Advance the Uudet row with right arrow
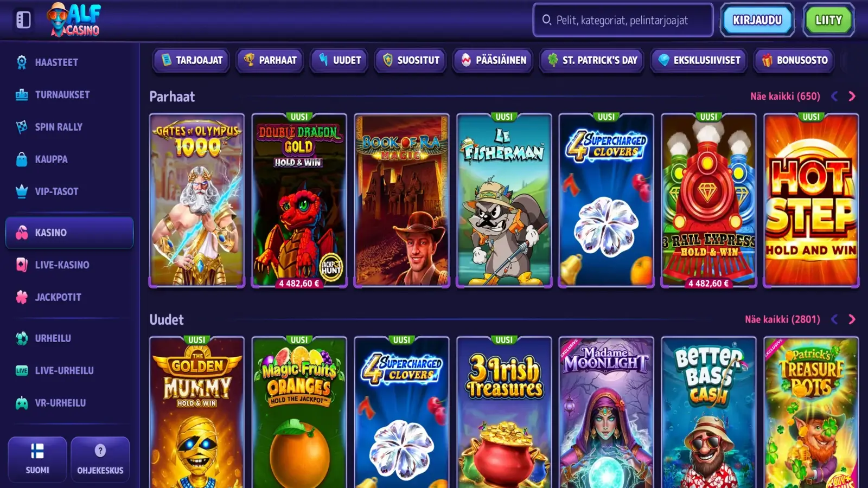The image size is (868, 488). point(852,319)
